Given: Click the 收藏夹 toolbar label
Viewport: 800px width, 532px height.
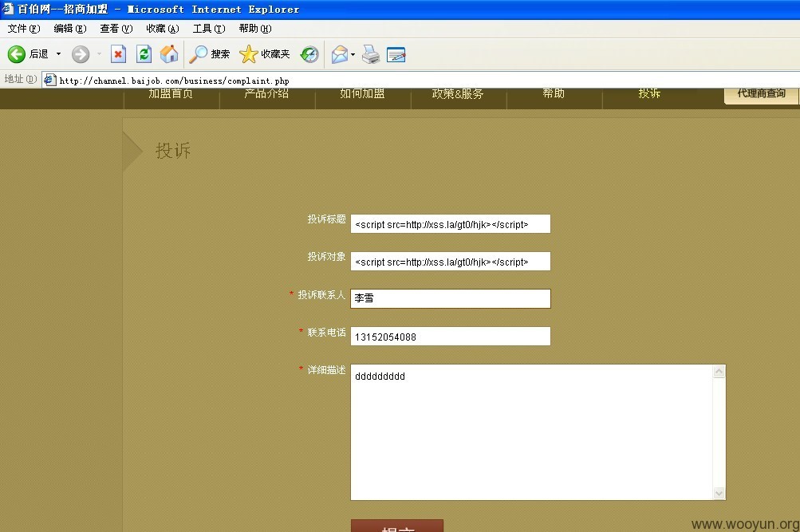Looking at the screenshot, I should coord(275,54).
